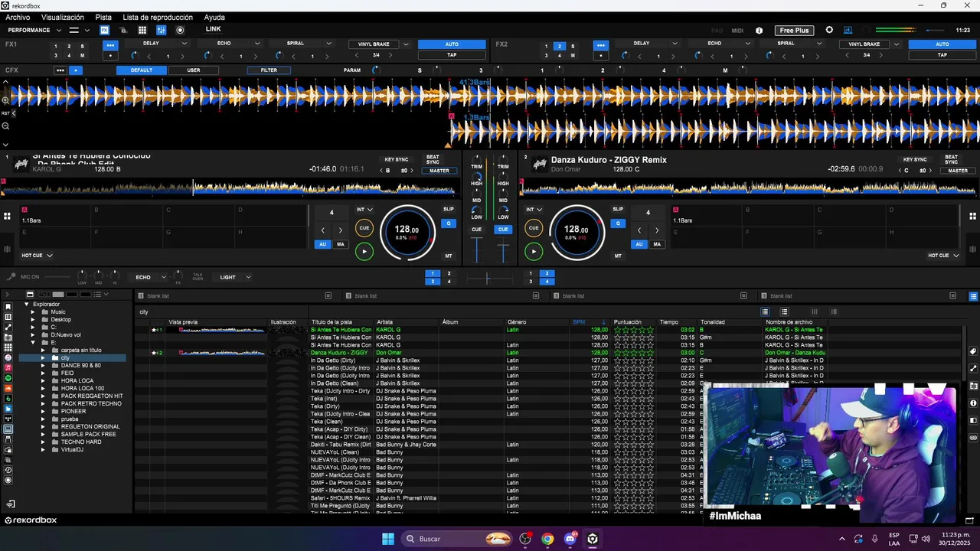980x551 pixels.
Task: Click the zoom-in magnifier on waveform
Action: [5, 100]
